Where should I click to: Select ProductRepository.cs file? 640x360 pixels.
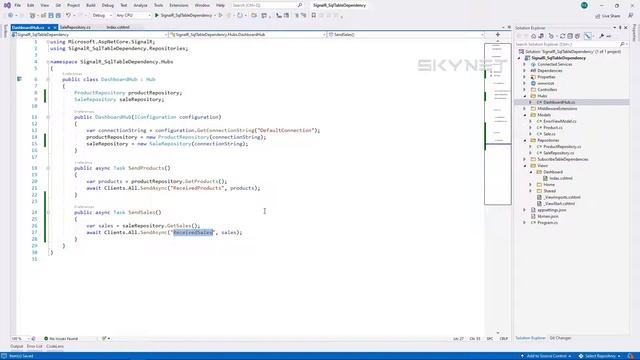click(x=562, y=147)
